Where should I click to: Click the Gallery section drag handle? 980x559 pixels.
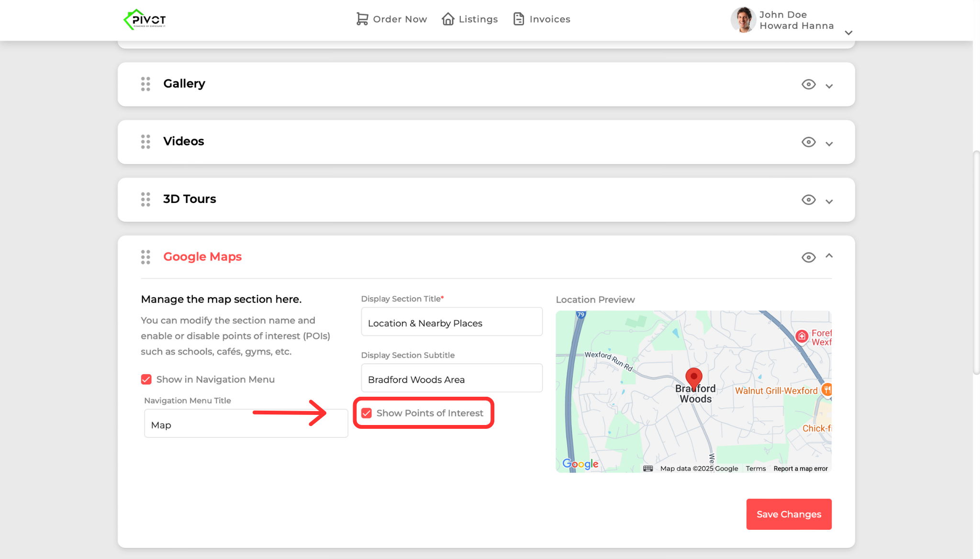tap(145, 84)
